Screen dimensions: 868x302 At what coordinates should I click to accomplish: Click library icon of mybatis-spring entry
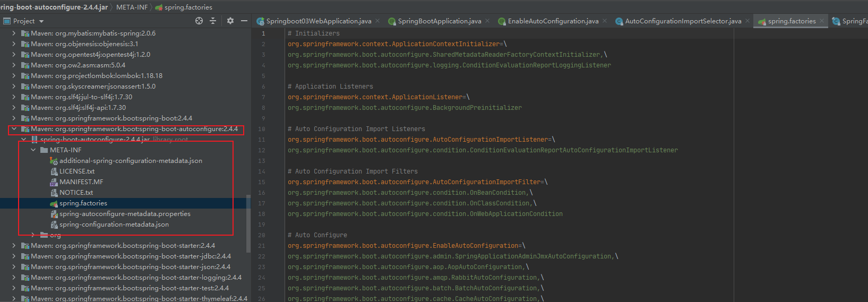[25, 33]
